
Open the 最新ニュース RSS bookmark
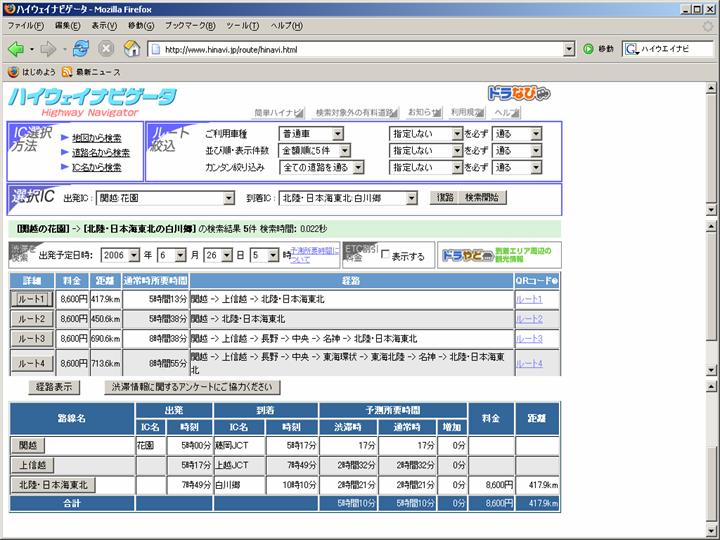click(91, 72)
